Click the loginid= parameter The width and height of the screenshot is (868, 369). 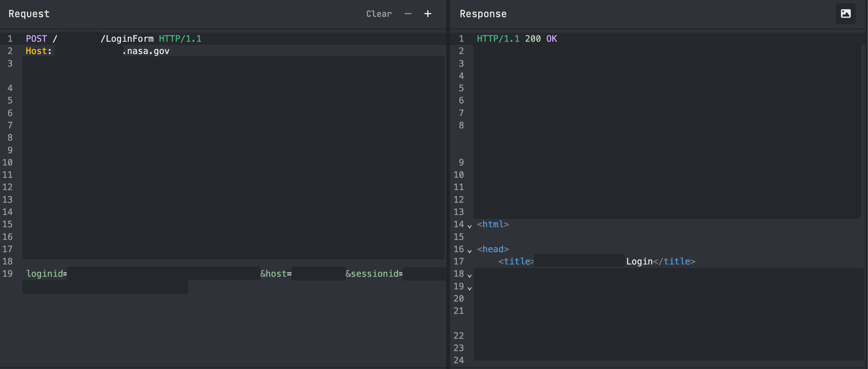(47, 274)
